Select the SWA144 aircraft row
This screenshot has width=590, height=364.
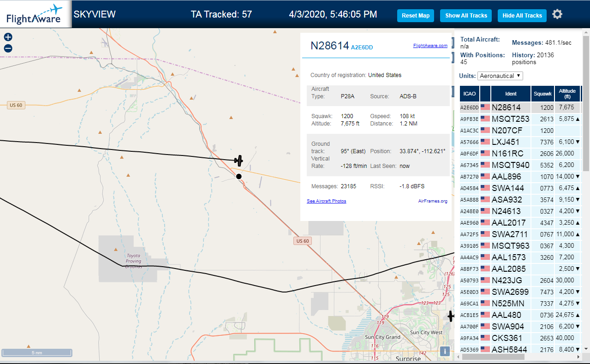point(520,188)
